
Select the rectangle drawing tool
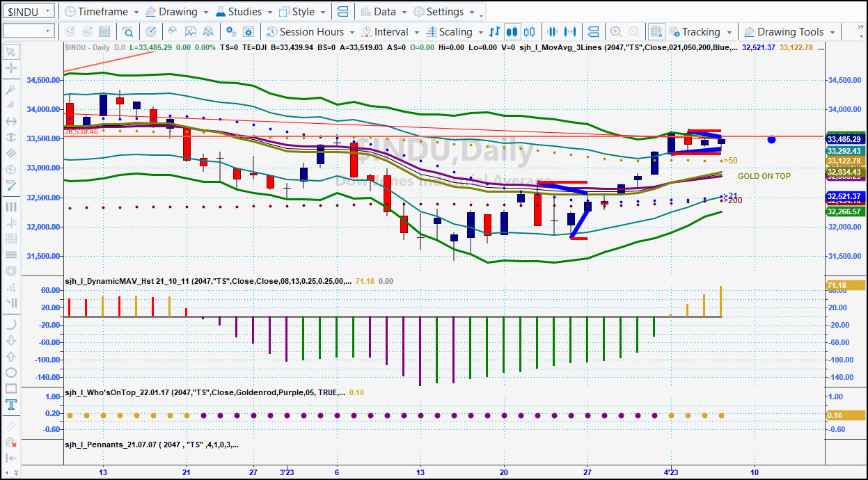pos(11,389)
